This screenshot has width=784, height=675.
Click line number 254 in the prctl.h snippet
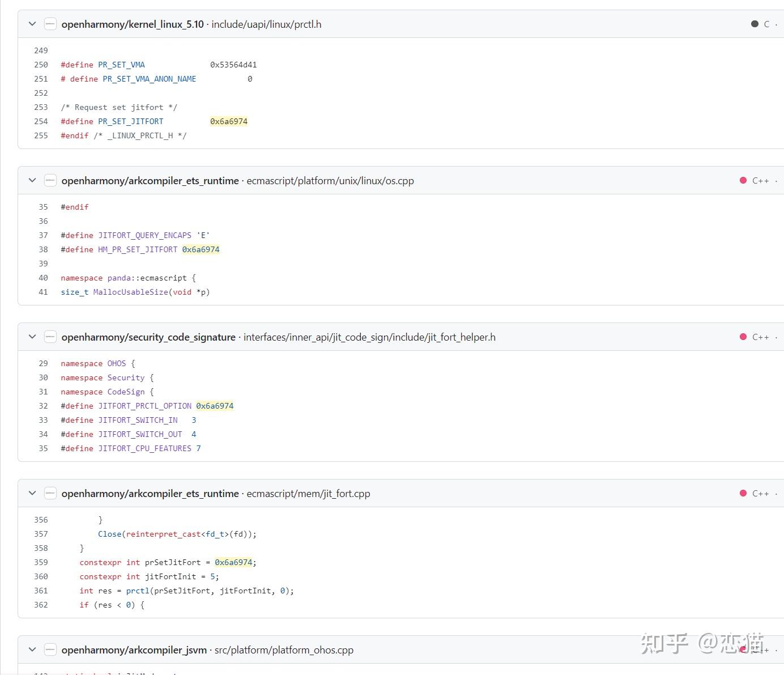[41, 121]
